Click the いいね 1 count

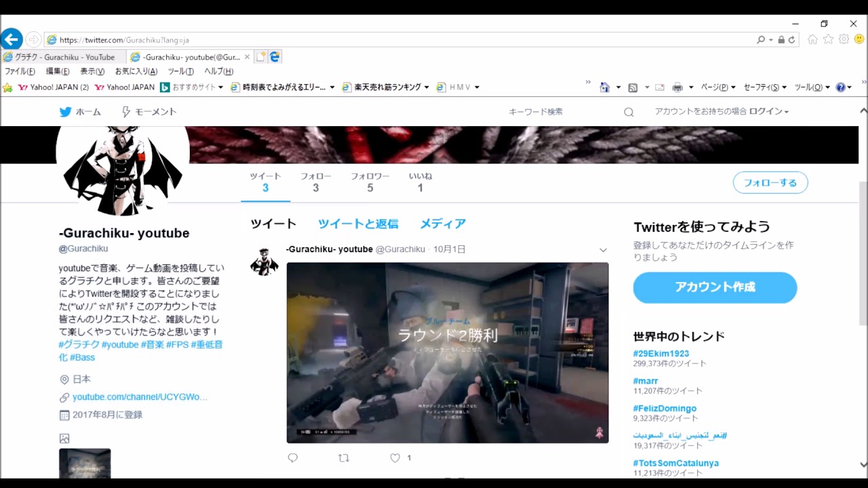[x=420, y=182]
